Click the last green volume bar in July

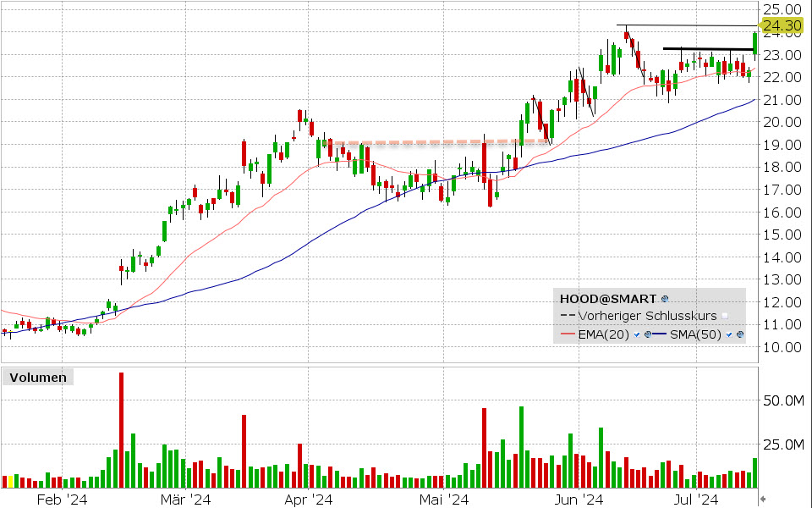[x=755, y=473]
